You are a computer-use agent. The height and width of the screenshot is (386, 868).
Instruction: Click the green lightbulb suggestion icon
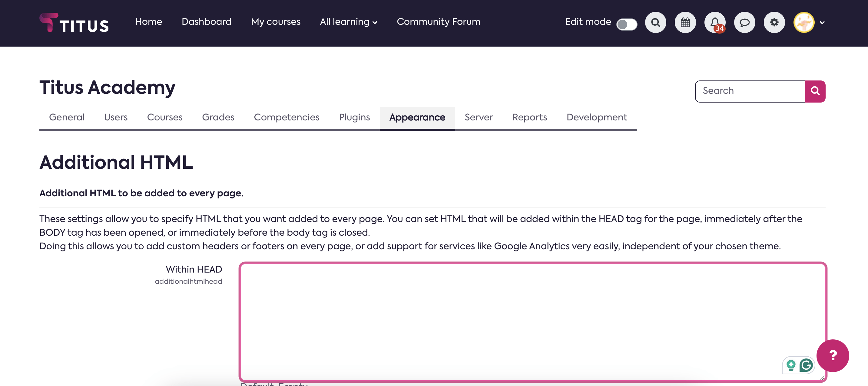tap(791, 365)
